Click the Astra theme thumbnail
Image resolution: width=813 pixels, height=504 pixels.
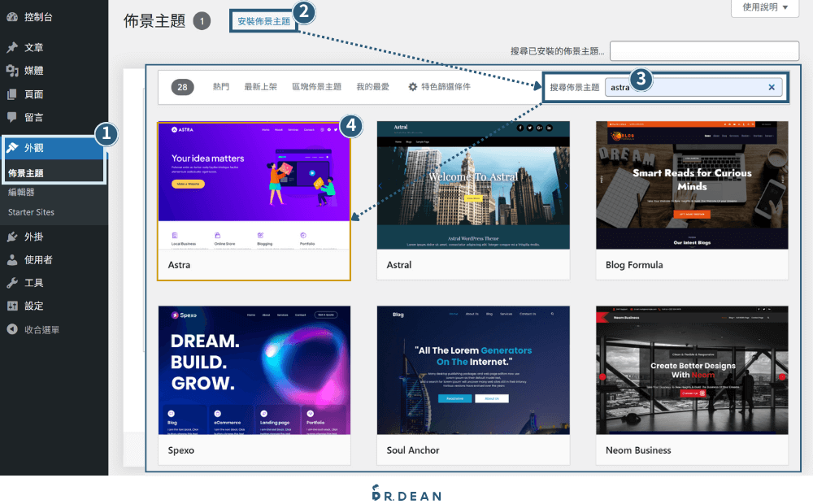[x=254, y=185]
